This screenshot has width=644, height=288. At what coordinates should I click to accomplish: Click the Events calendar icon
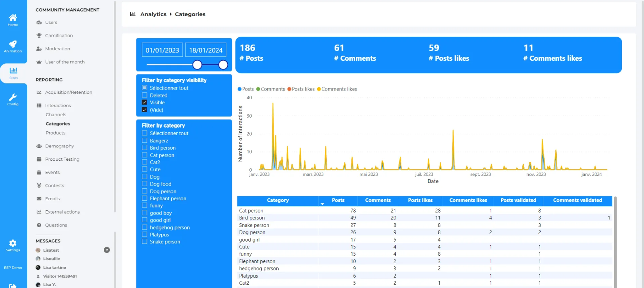coord(39,173)
